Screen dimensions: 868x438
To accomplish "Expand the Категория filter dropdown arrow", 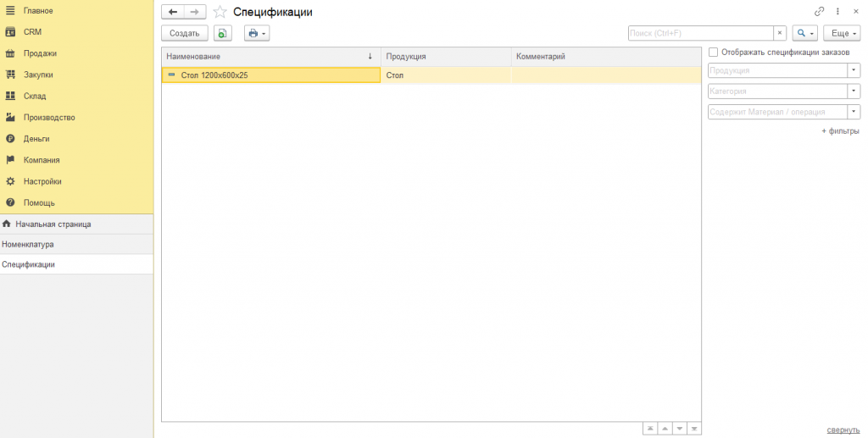I will (x=854, y=91).
